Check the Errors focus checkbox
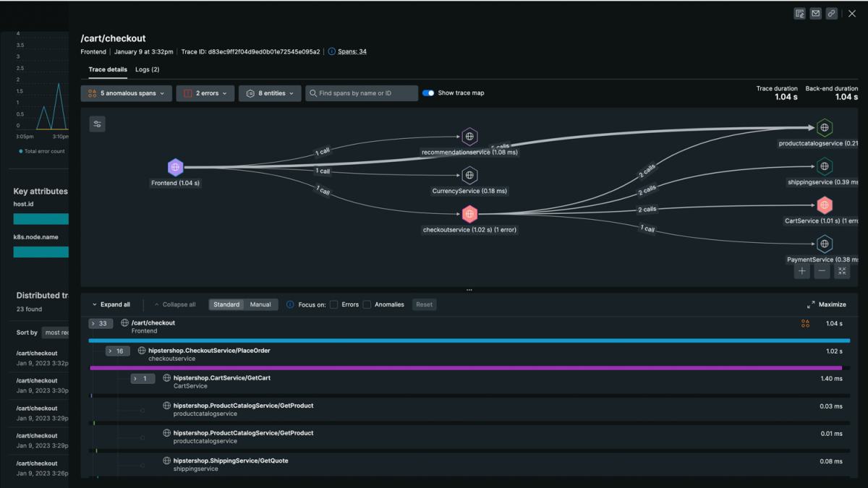The height and width of the screenshot is (488, 868). pyautogui.click(x=334, y=304)
